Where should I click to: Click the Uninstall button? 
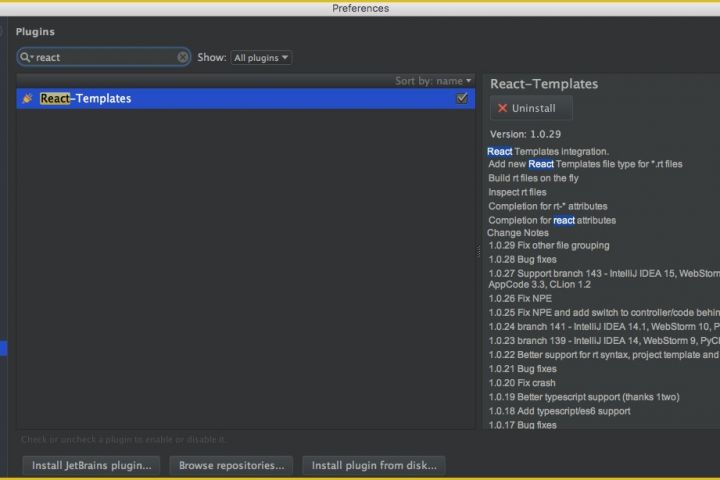point(531,108)
